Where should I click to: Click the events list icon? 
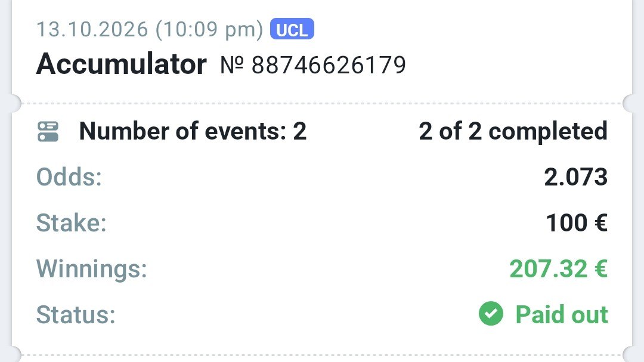(x=48, y=131)
